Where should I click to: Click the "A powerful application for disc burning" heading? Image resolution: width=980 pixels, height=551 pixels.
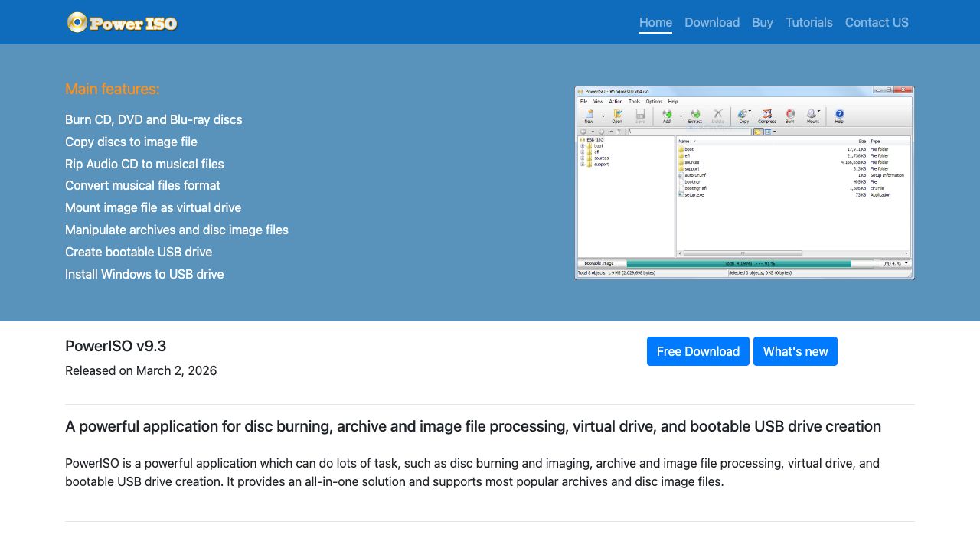(x=473, y=426)
